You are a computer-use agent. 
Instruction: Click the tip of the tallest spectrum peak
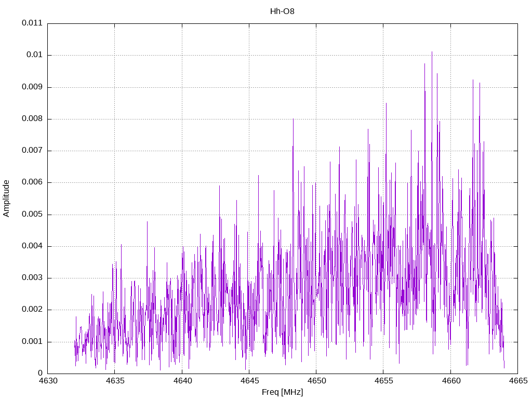pos(432,52)
